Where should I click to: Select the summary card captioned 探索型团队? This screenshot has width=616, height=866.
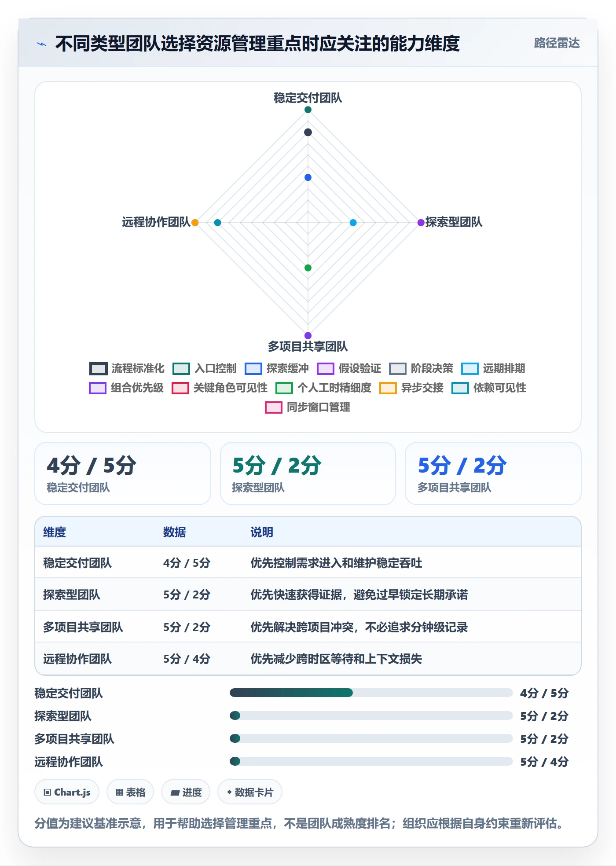click(x=308, y=473)
